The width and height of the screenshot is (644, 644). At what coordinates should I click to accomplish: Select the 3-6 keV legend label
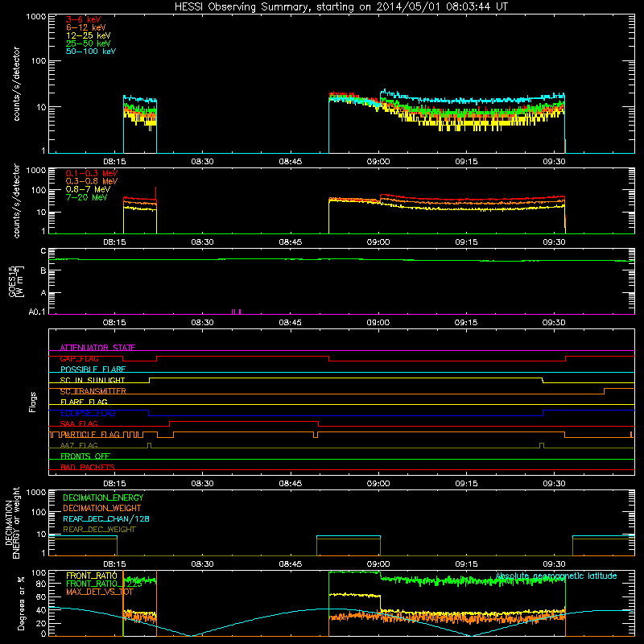[x=83, y=19]
